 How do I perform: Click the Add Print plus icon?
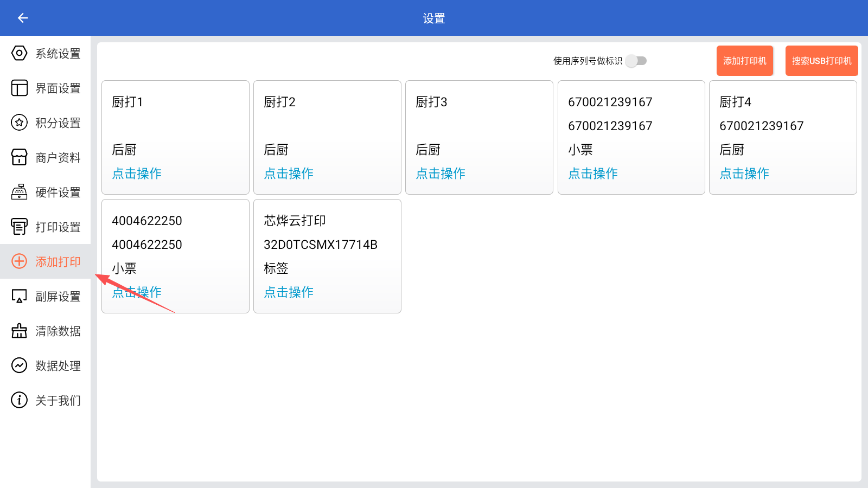19,261
